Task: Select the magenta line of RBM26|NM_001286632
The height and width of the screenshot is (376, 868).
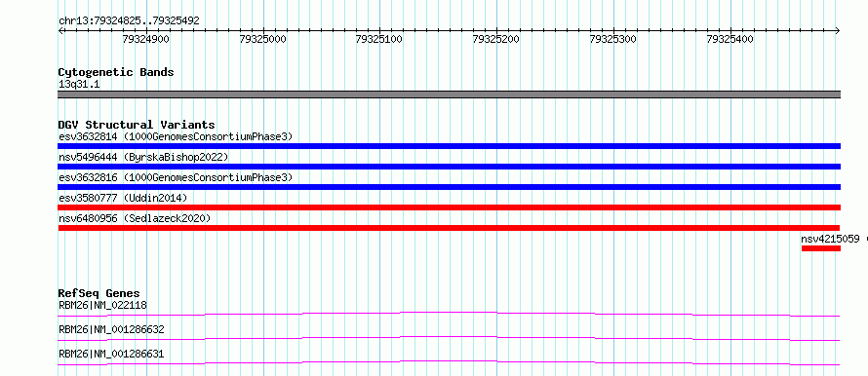Action: click(x=449, y=338)
